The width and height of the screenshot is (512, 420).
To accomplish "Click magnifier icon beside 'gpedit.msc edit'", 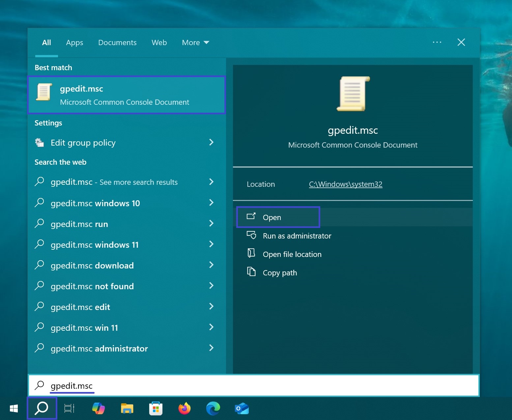I will pyautogui.click(x=40, y=306).
